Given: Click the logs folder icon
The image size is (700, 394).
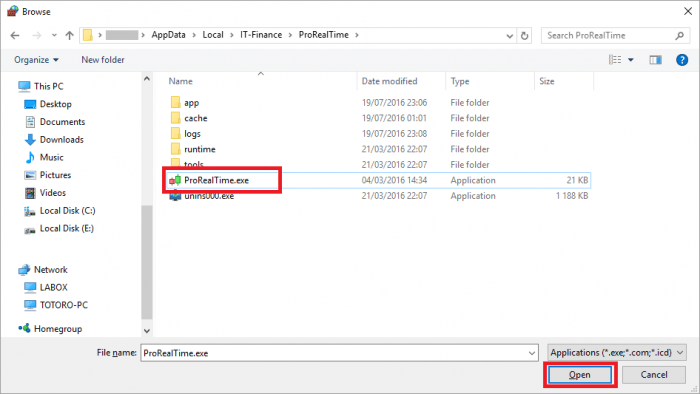Looking at the screenshot, I should point(175,133).
